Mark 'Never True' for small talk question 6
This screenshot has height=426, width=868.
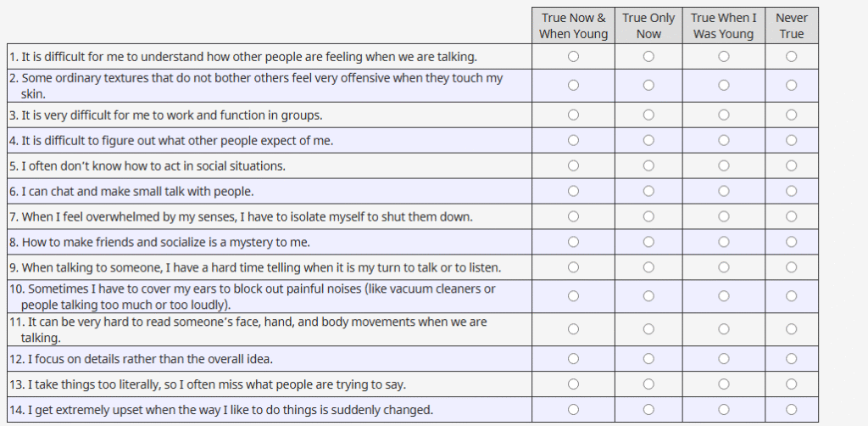791,191
